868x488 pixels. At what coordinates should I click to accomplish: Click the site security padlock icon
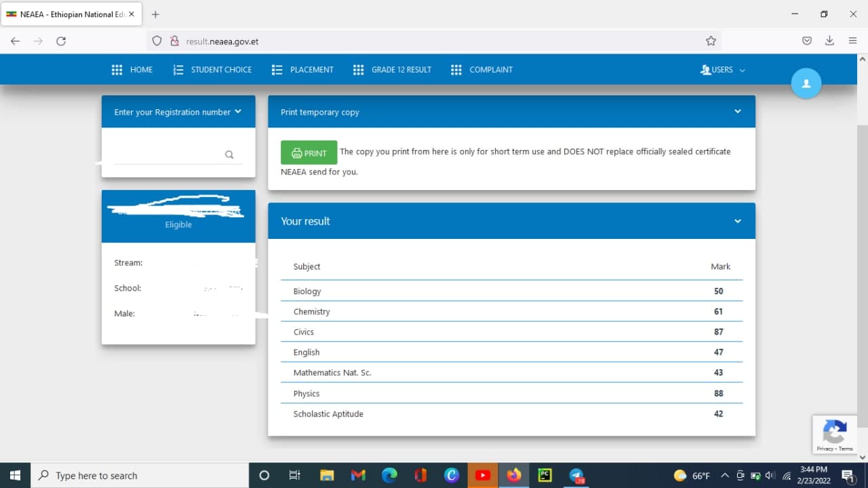[174, 41]
